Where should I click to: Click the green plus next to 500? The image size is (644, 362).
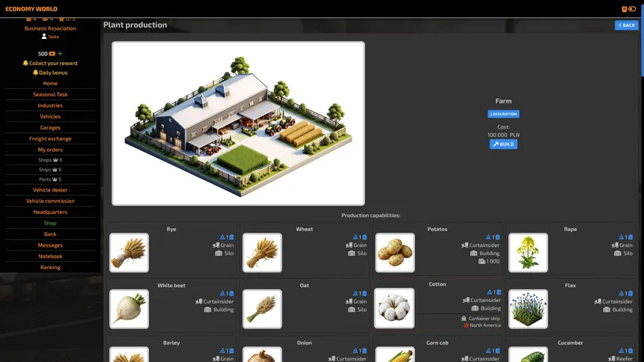click(x=60, y=54)
